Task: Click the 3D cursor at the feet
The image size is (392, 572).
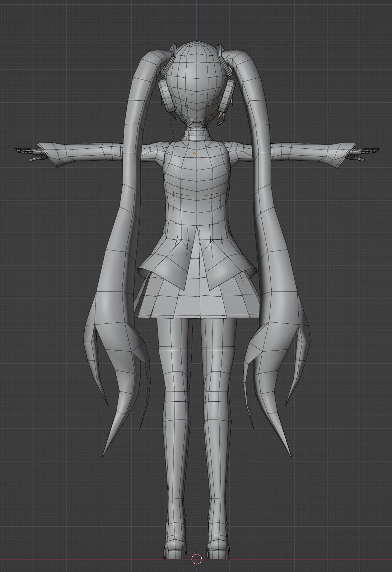Action: point(197,559)
